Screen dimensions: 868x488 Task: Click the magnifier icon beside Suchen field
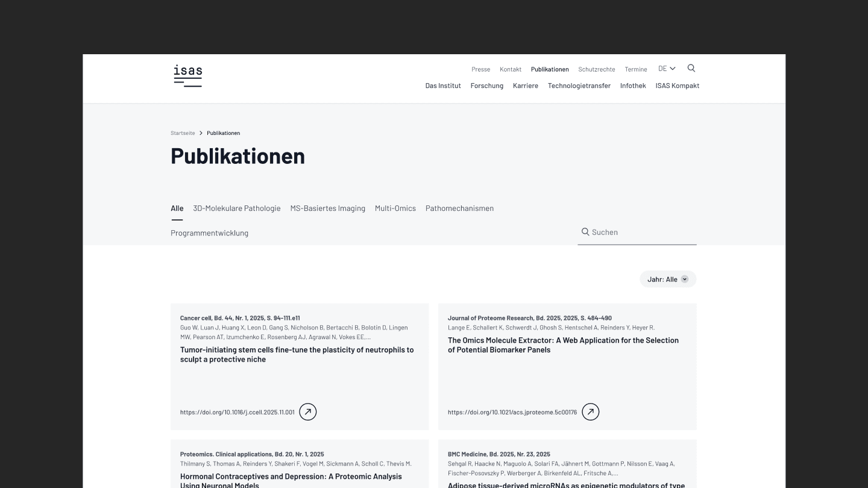point(585,232)
